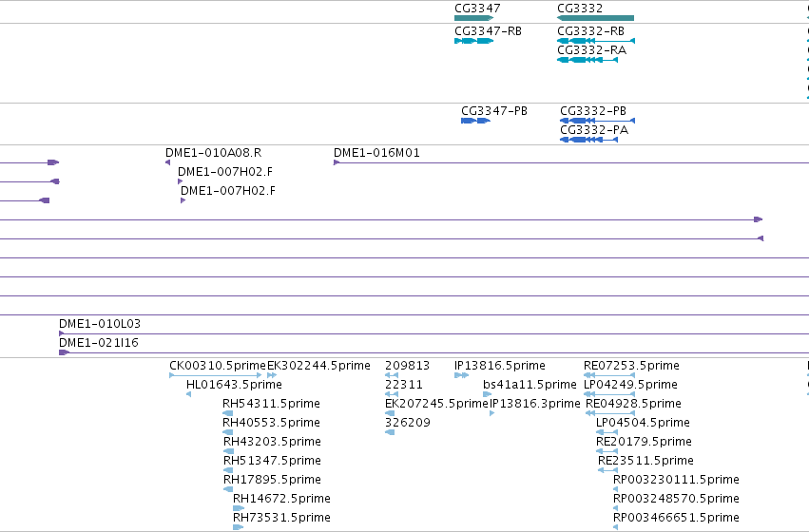Image resolution: width=809 pixels, height=532 pixels.
Task: Click the RH54311.5prime EST label
Action: coord(271,404)
